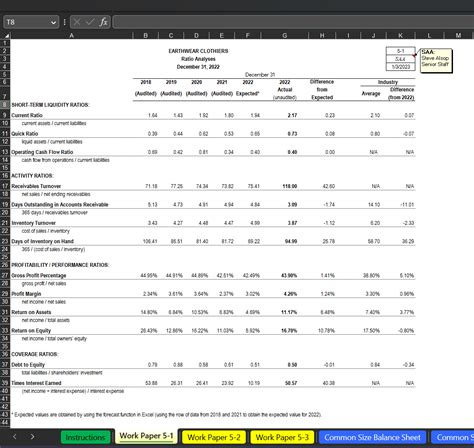
Task: Select the Work Paper 5-3 tab
Action: [x=282, y=437]
